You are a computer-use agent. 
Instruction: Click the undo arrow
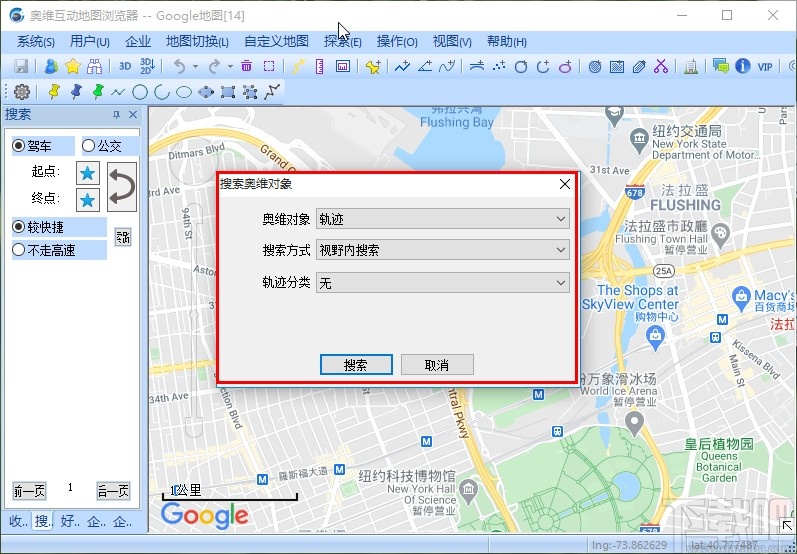click(x=179, y=66)
